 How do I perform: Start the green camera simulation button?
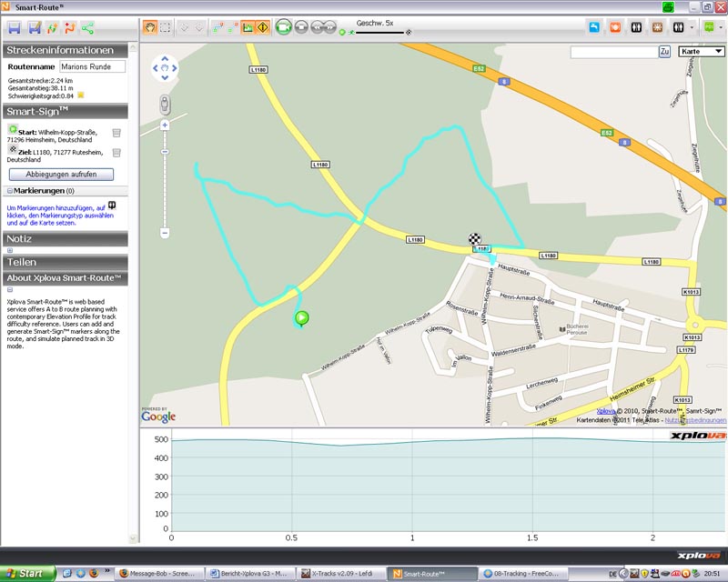pyautogui.click(x=283, y=27)
